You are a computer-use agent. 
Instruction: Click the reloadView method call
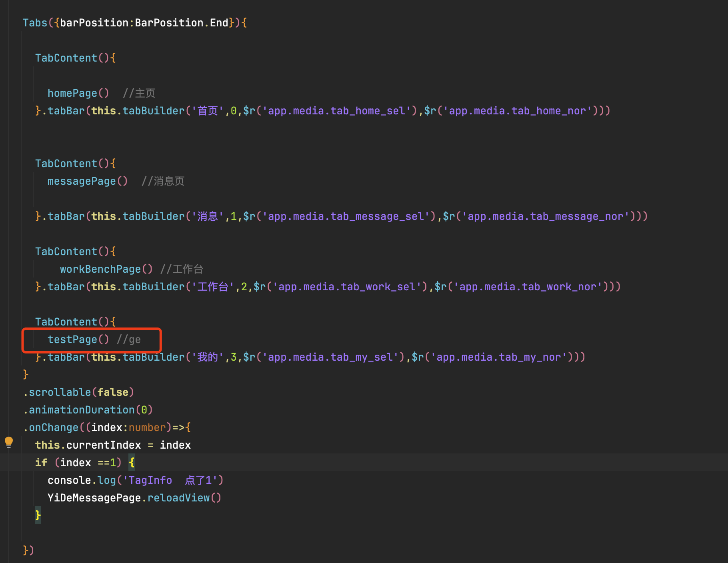178,498
